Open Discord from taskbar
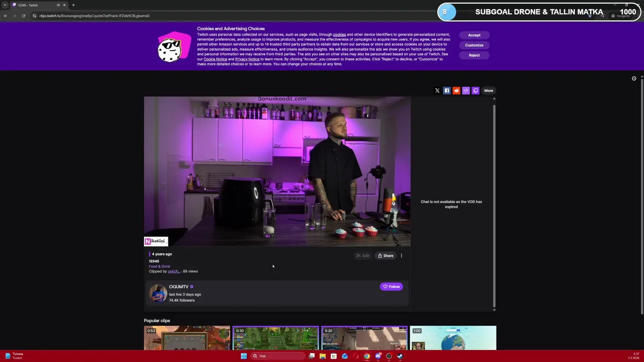Screen dimensions: 644x362 [378, 356]
